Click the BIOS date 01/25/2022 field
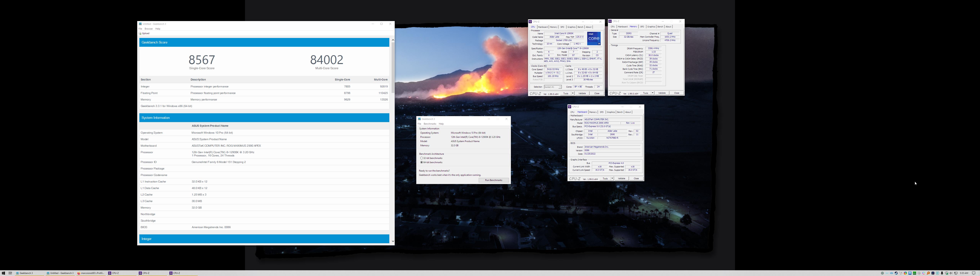Image resolution: width=980 pixels, height=276 pixels. (x=612, y=154)
